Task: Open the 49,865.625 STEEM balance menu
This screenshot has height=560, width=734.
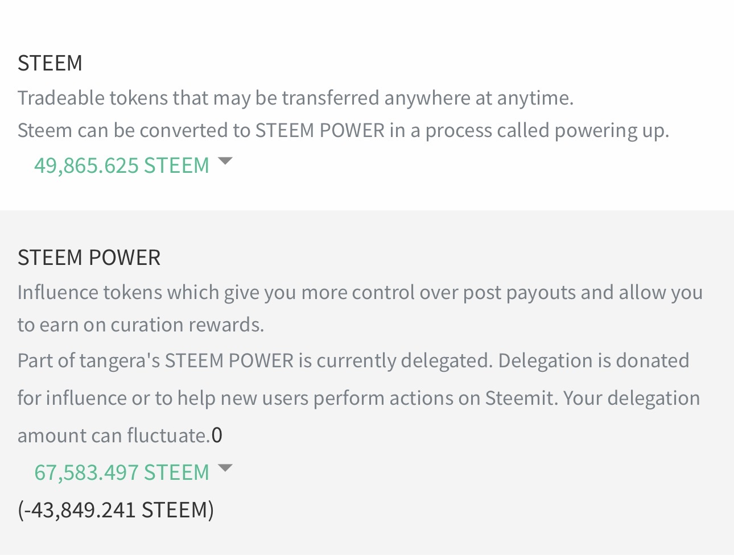Action: [x=122, y=165]
